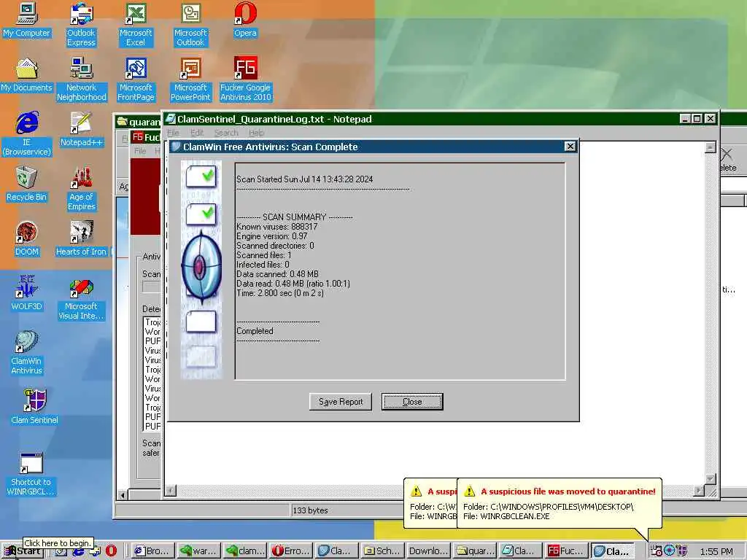Open Notepad Help menu
This screenshot has height=560, width=747.
pos(256,133)
